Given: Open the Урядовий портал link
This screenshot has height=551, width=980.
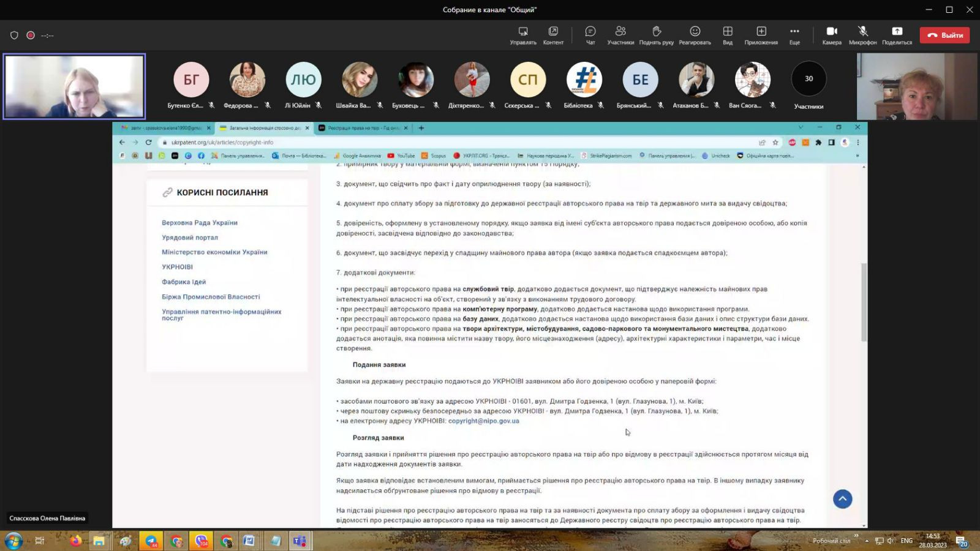Looking at the screenshot, I should 190,238.
